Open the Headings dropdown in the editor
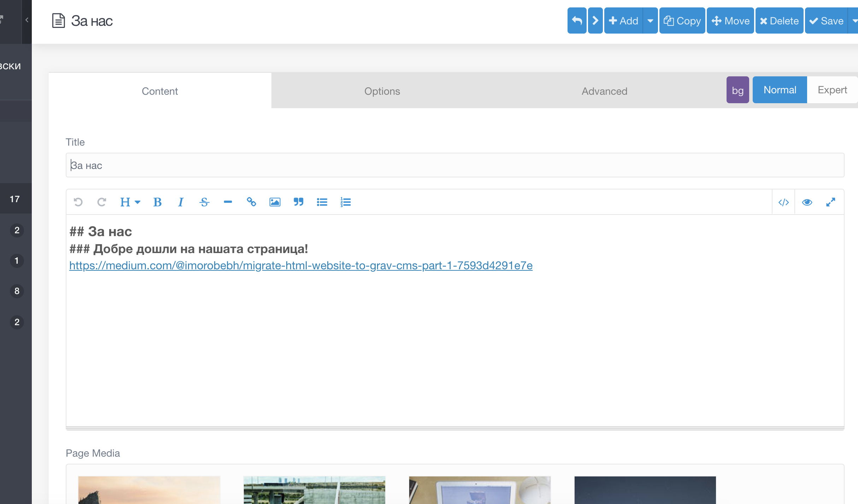Screen dimensions: 858x504 point(130,202)
